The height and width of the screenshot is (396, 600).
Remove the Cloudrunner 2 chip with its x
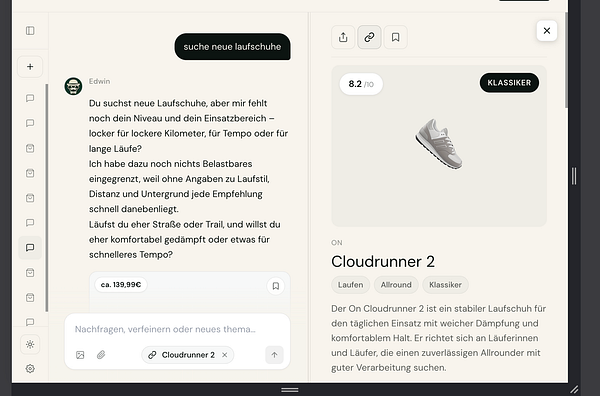[x=225, y=355]
